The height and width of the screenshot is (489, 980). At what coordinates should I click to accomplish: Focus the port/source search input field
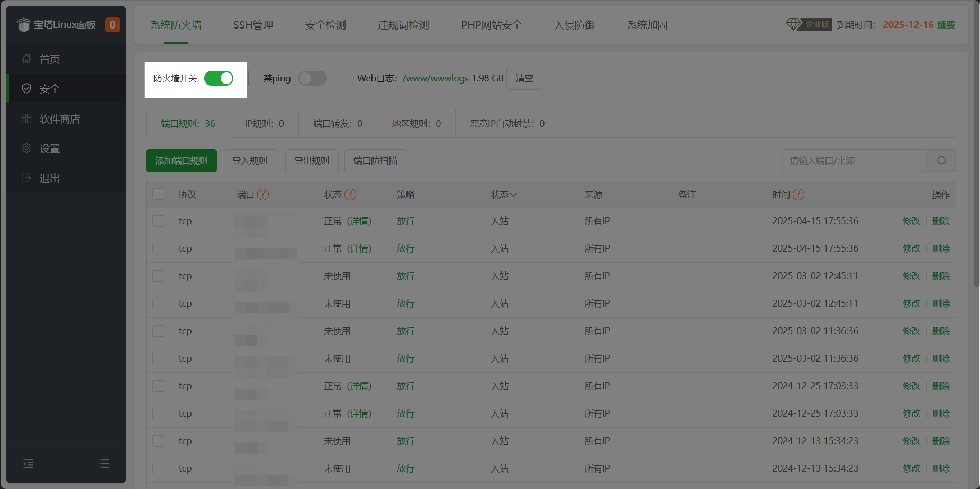click(854, 161)
